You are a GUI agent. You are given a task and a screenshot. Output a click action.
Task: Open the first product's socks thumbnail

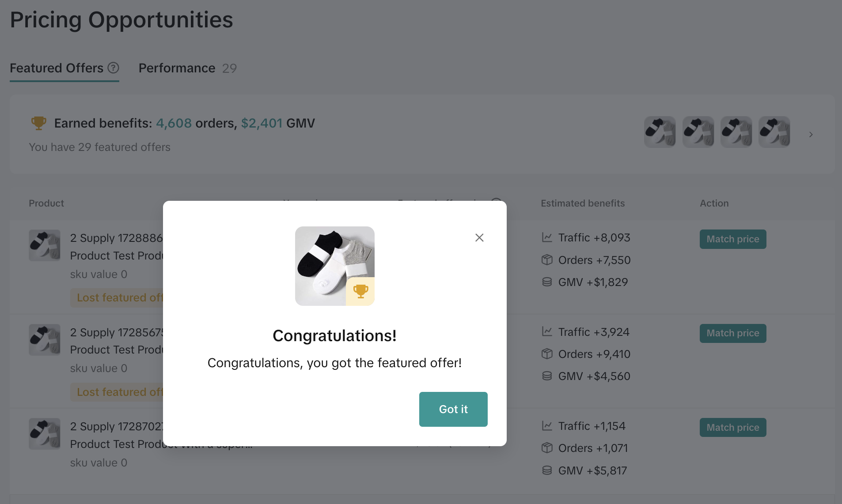(45, 245)
